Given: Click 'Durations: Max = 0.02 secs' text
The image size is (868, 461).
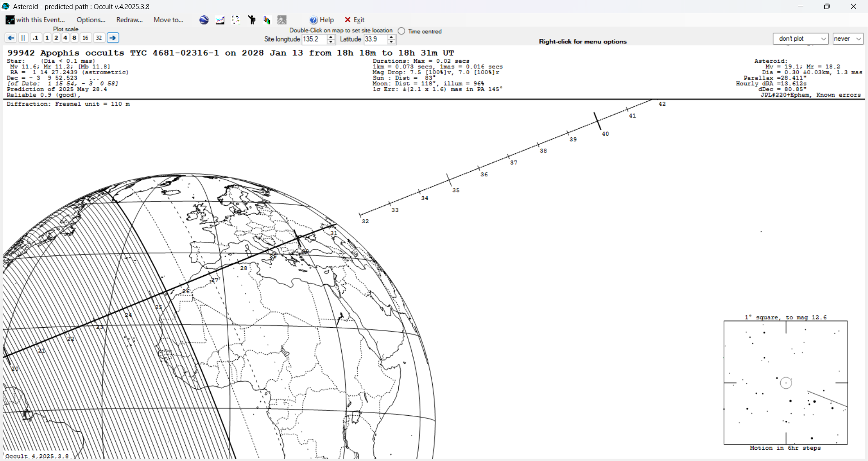Looking at the screenshot, I should click(x=421, y=61).
